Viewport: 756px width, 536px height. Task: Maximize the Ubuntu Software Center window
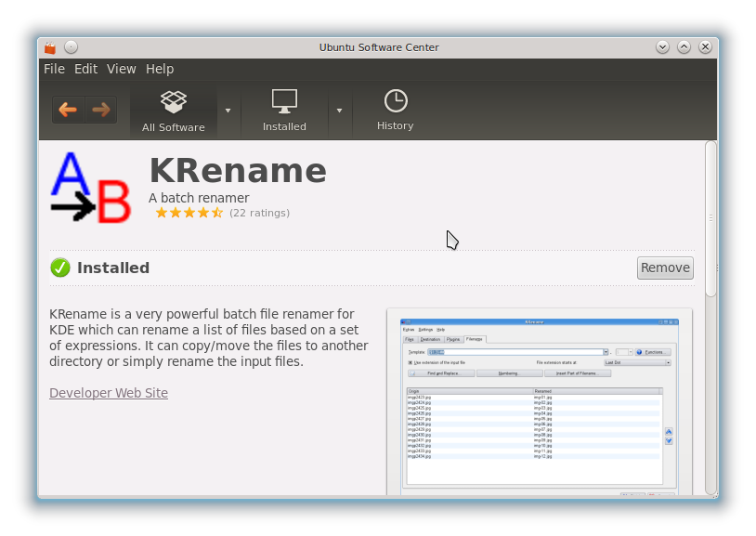684,47
